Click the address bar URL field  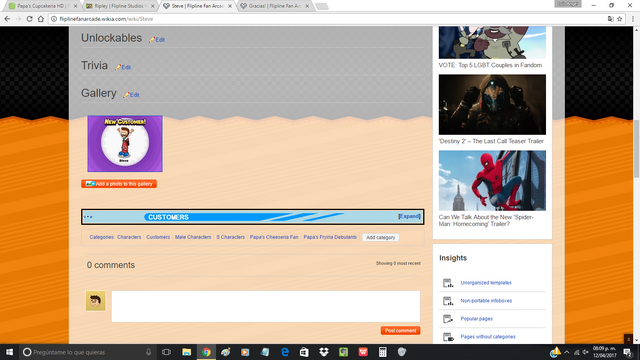pos(327,19)
